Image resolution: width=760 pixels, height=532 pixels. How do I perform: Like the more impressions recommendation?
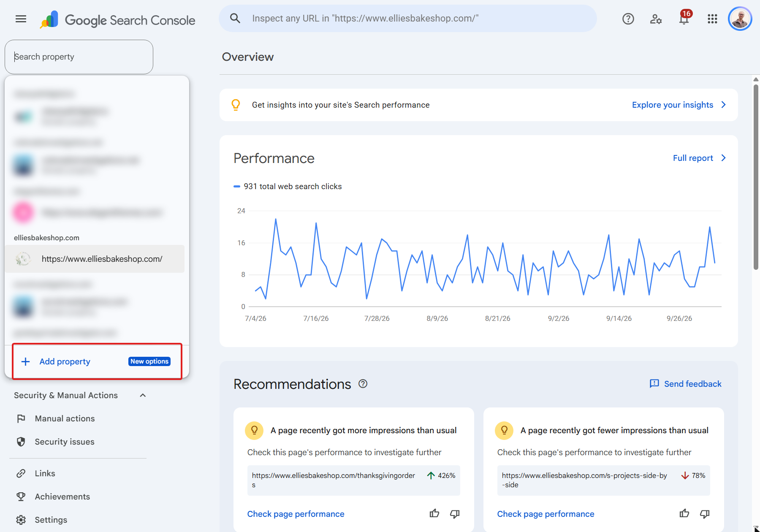[x=434, y=513]
